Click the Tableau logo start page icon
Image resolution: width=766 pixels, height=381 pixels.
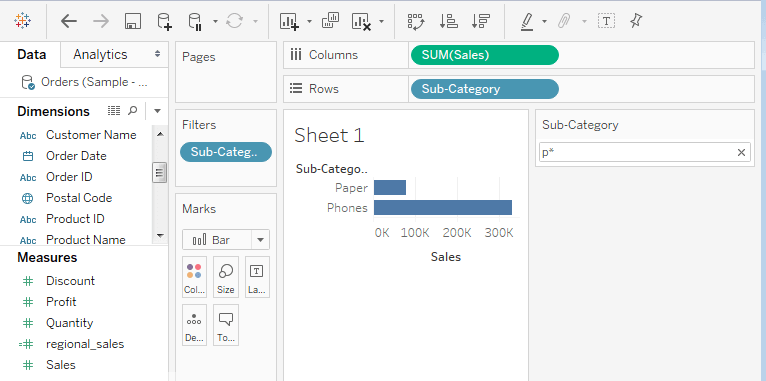[23, 21]
